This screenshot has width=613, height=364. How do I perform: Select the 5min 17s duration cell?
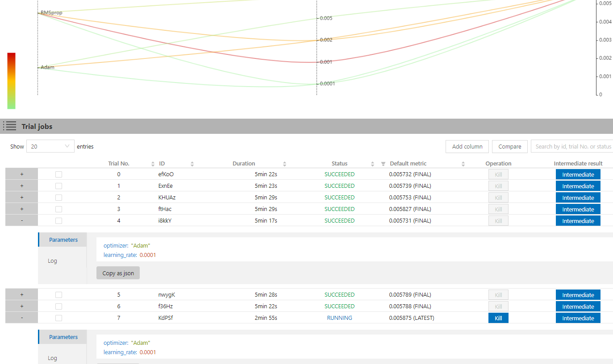point(266,221)
